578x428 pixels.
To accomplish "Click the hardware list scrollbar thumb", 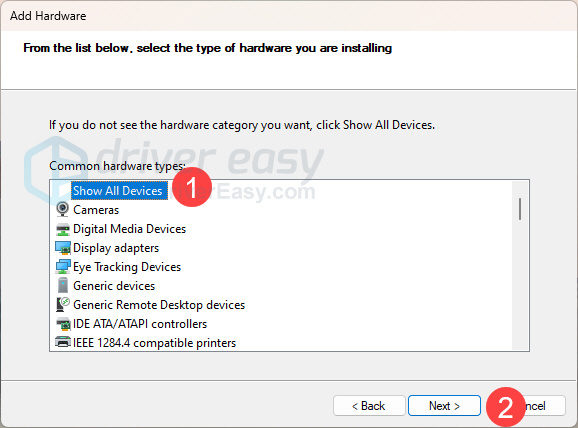I will [x=520, y=209].
